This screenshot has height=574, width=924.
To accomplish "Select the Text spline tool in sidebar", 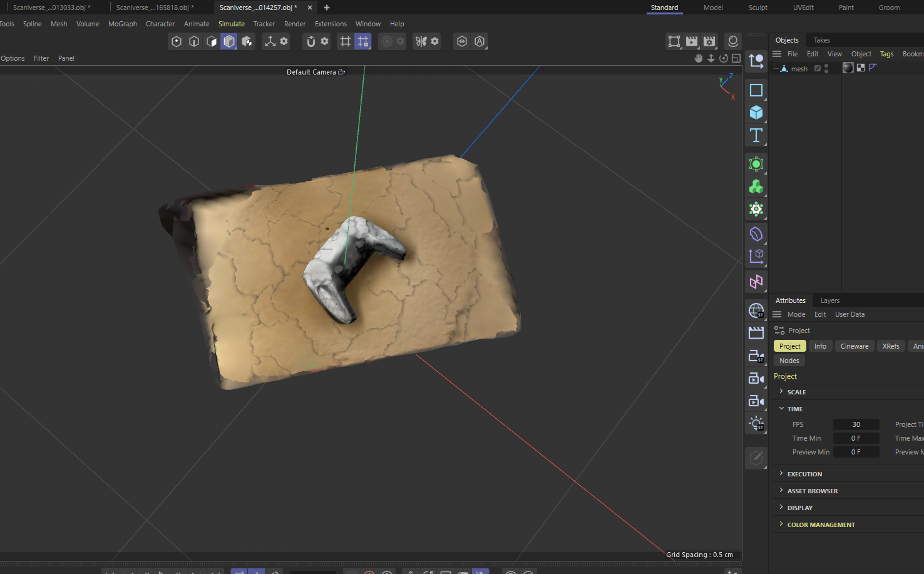I will click(756, 135).
